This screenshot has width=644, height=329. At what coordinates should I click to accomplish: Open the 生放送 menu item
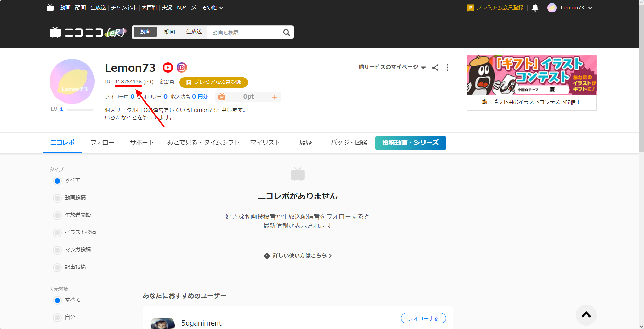click(x=98, y=7)
